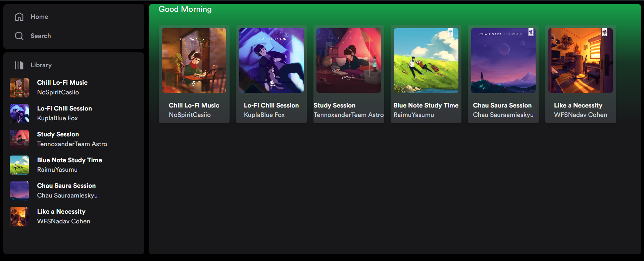The image size is (644, 261).
Task: Open Study Session card cover art
Action: click(349, 60)
